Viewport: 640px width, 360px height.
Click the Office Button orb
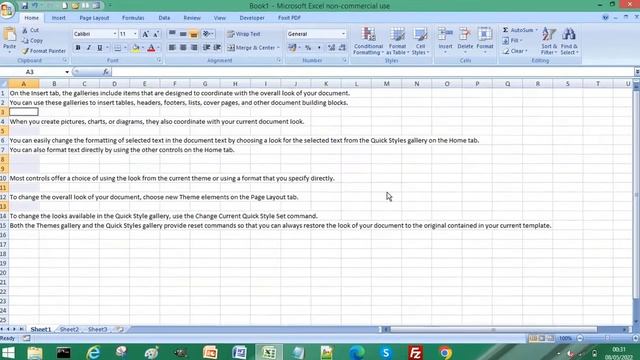pos(7,10)
